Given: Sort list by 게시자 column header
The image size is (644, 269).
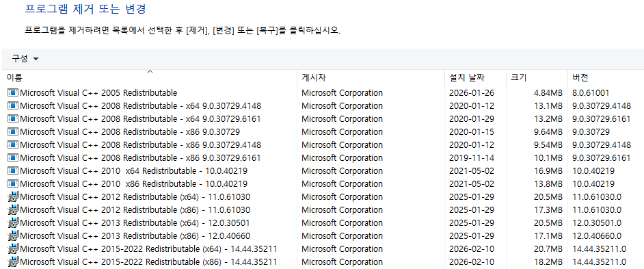Looking at the screenshot, I should click(x=371, y=77).
